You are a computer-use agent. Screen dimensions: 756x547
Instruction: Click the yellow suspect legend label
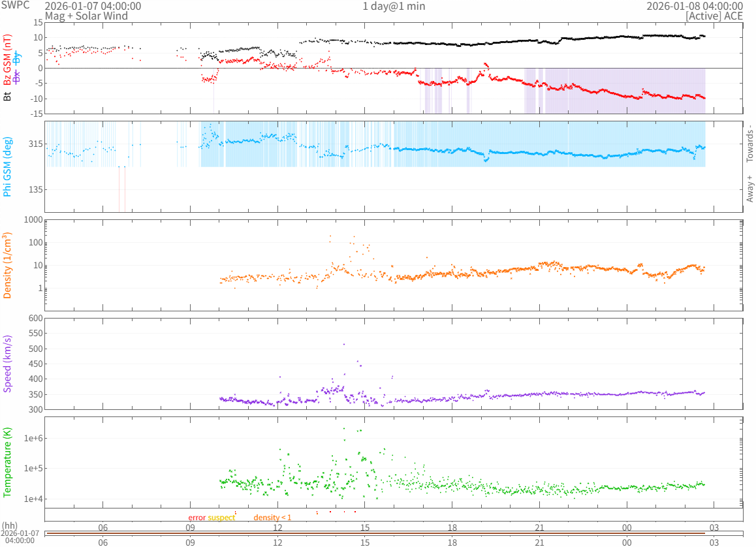[221, 518]
